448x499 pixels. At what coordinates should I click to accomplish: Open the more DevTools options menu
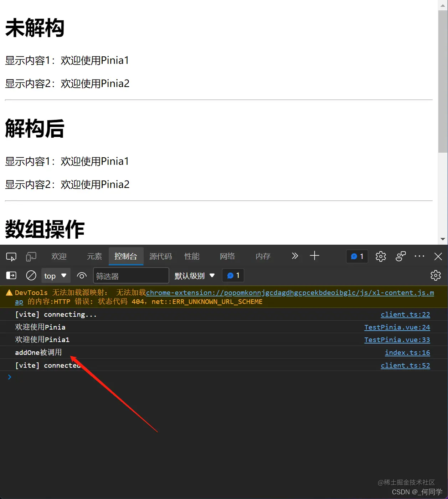(419, 256)
